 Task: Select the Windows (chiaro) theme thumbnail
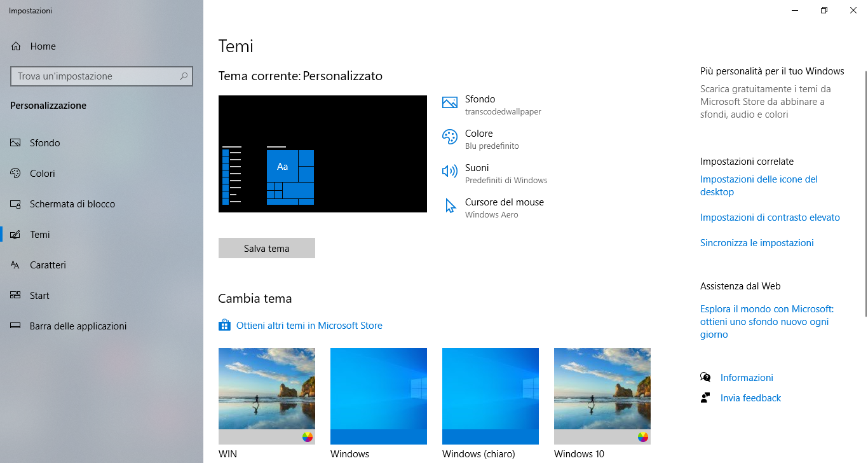pyautogui.click(x=491, y=396)
